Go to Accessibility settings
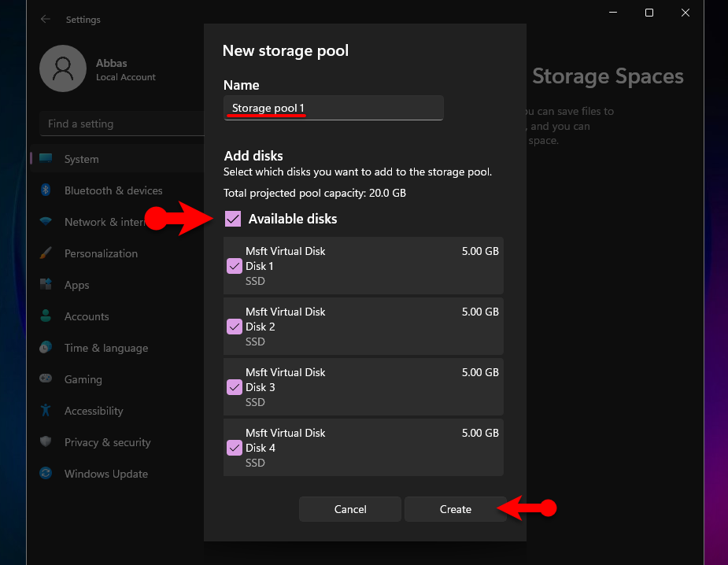The image size is (728, 565). pyautogui.click(x=117, y=411)
